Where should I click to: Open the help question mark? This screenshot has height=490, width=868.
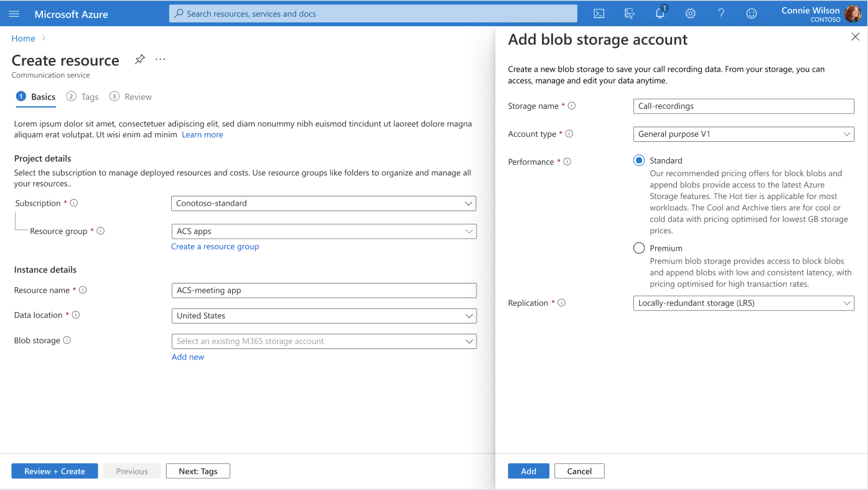click(721, 14)
